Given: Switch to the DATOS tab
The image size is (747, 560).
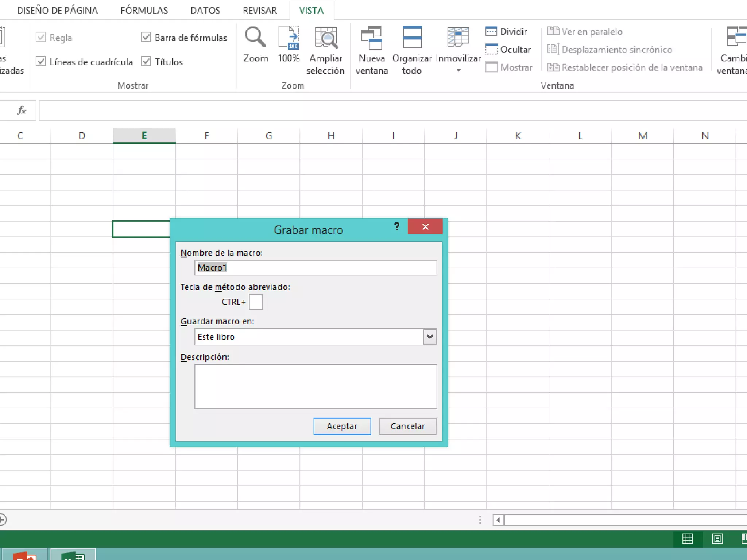Looking at the screenshot, I should coord(205,10).
